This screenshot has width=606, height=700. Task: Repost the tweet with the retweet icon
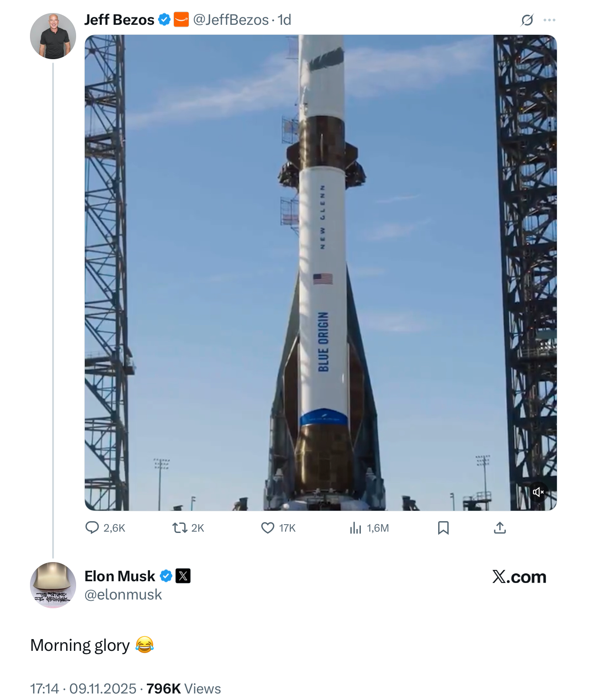click(x=180, y=528)
